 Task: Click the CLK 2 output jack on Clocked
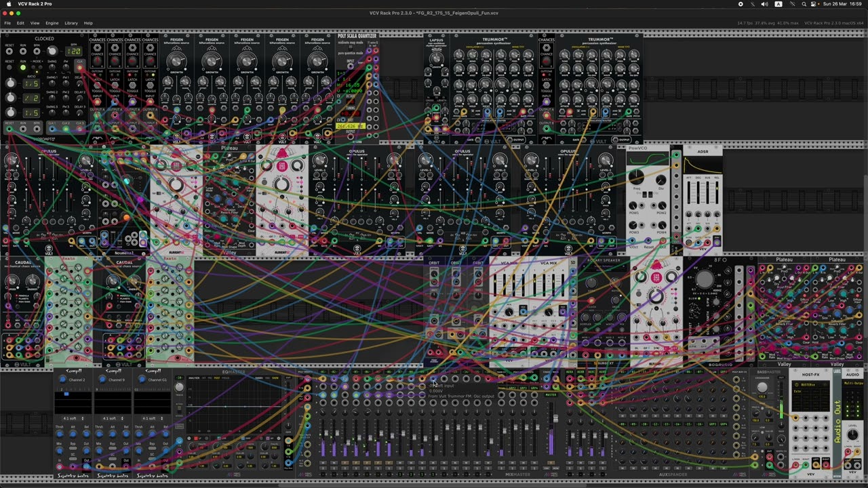tap(66, 129)
